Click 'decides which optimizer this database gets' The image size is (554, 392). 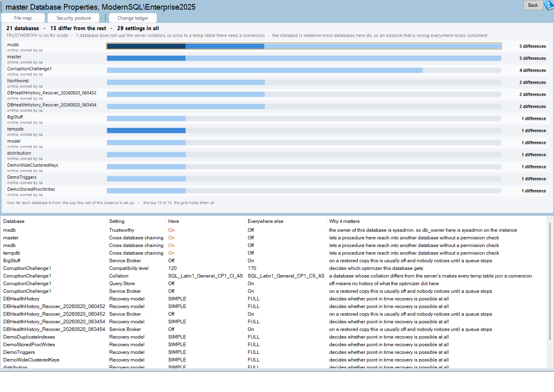(x=376, y=268)
